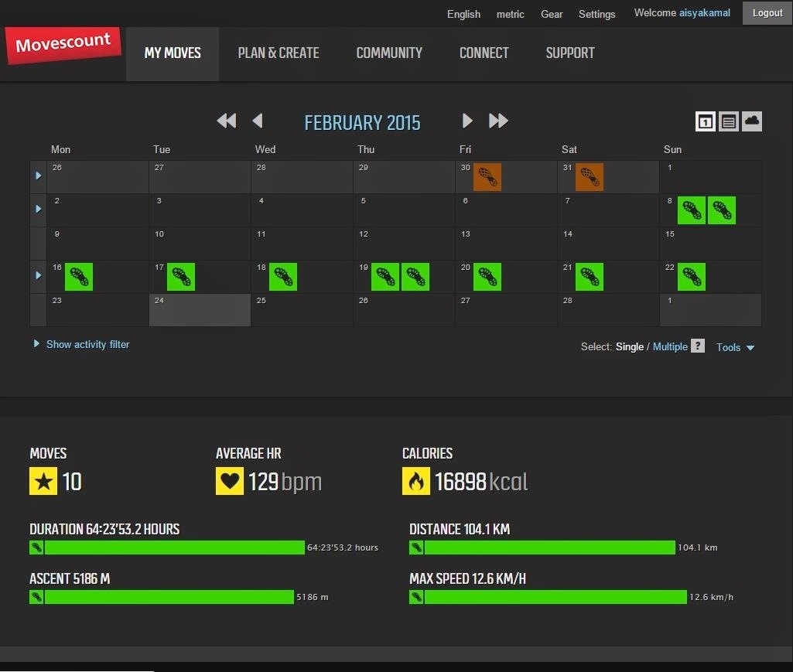Image resolution: width=793 pixels, height=672 pixels.
Task: Click the Logout button
Action: [x=767, y=12]
